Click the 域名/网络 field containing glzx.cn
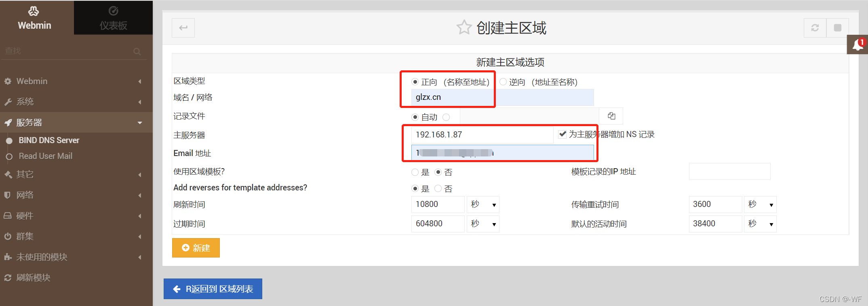868x306 pixels. pos(502,97)
